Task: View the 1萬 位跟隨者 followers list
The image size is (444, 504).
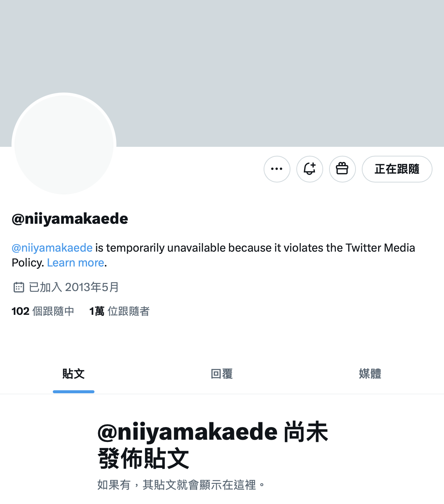Action: tap(119, 311)
